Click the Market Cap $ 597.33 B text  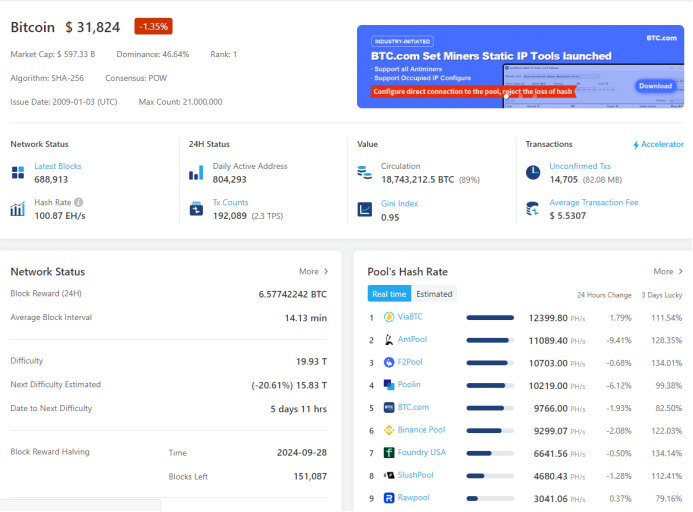[53, 54]
